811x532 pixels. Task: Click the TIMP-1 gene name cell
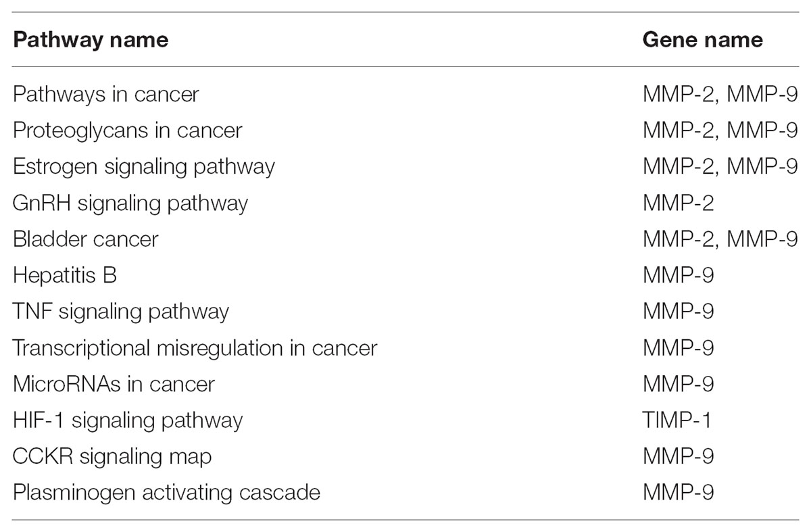pos(677,420)
